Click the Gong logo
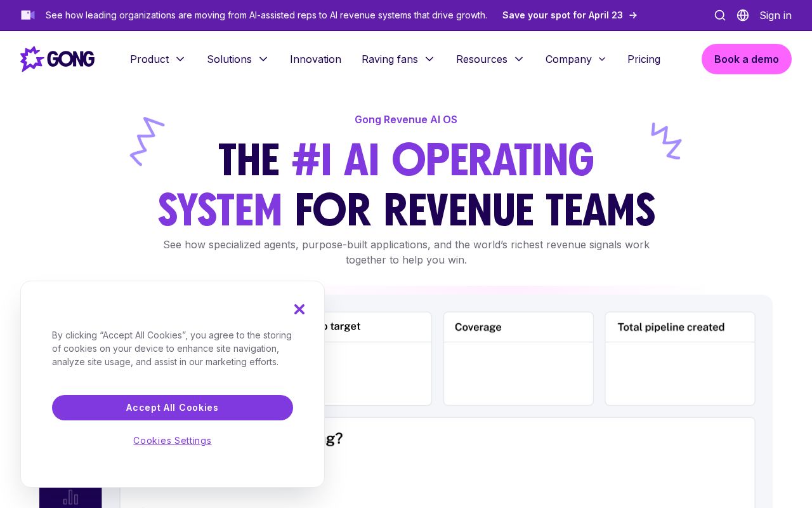This screenshot has width=812, height=508. (x=57, y=59)
